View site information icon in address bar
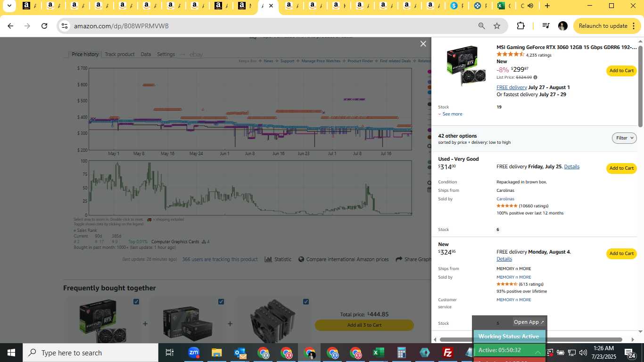 point(65,26)
